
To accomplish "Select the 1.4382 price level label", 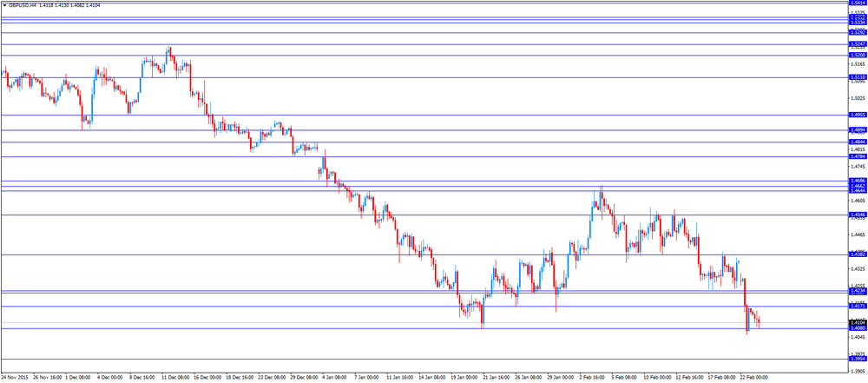I will coord(857,254).
